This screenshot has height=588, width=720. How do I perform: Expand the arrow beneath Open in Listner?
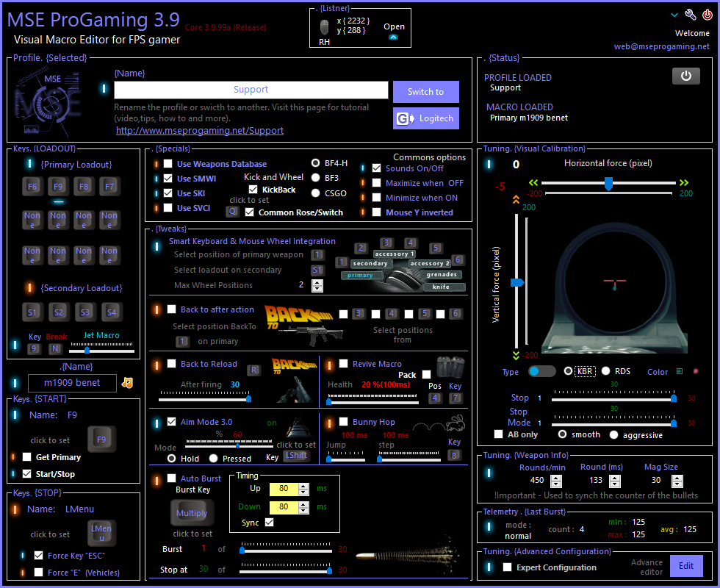pos(394,37)
